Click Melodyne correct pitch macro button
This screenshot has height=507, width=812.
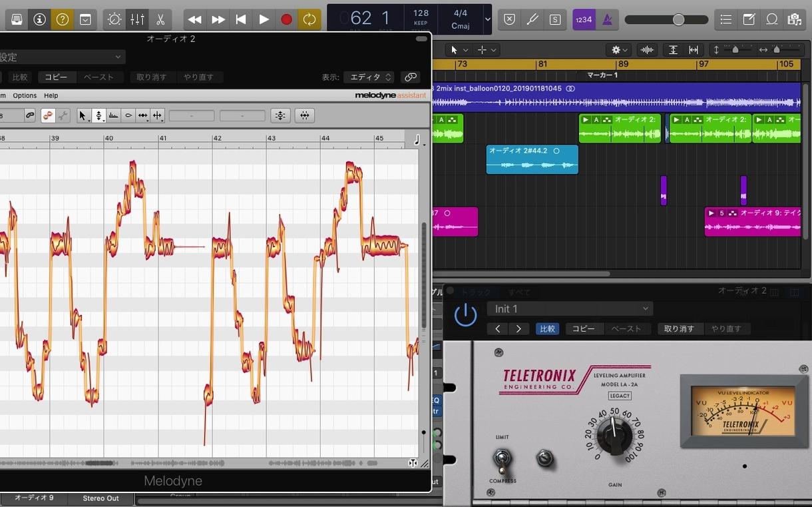(280, 115)
